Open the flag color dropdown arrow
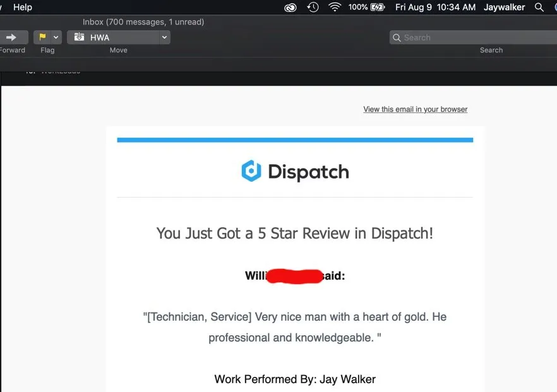 pos(56,37)
